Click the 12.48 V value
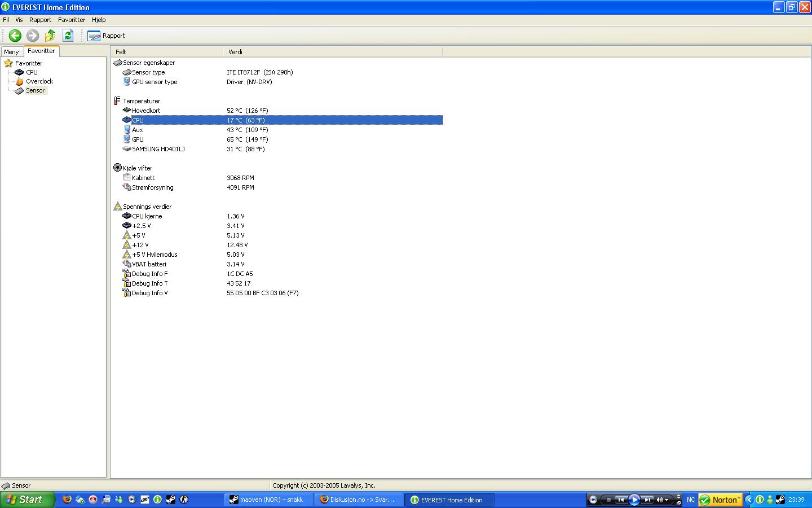 (x=237, y=245)
